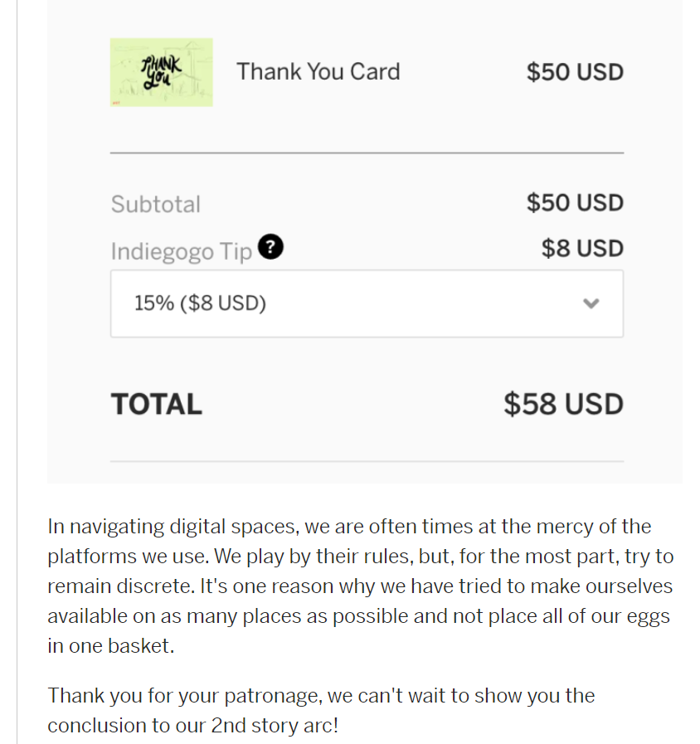Click the small red mark on card thumbnail
This screenshot has width=700, height=744.
click(116, 102)
